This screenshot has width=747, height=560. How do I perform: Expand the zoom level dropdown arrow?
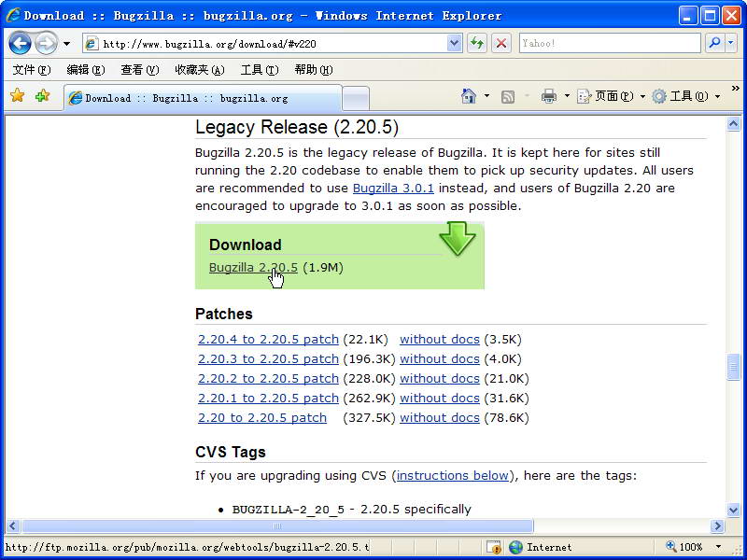pyautogui.click(x=718, y=547)
